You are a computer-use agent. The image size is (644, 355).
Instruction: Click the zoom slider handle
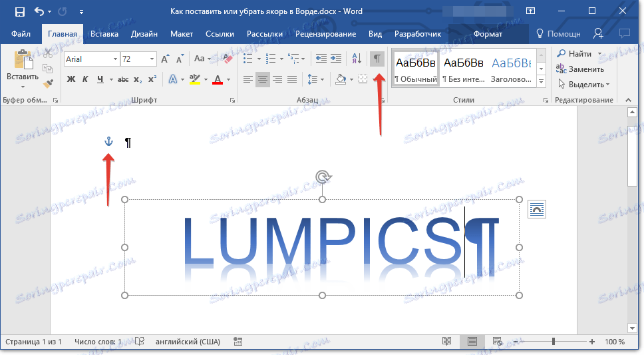(554, 342)
